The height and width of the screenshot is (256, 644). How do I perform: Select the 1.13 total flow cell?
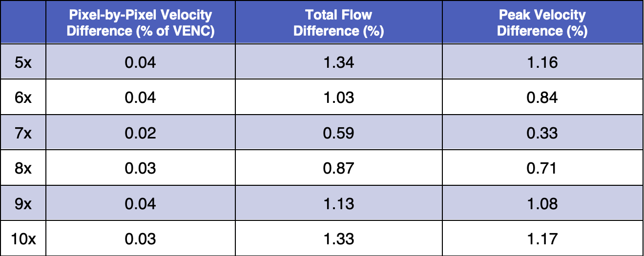(339, 203)
